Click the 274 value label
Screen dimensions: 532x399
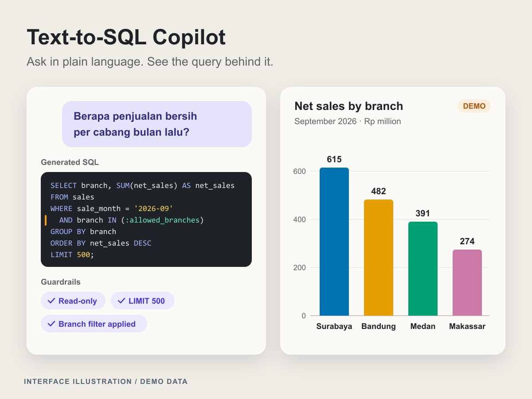467,241
